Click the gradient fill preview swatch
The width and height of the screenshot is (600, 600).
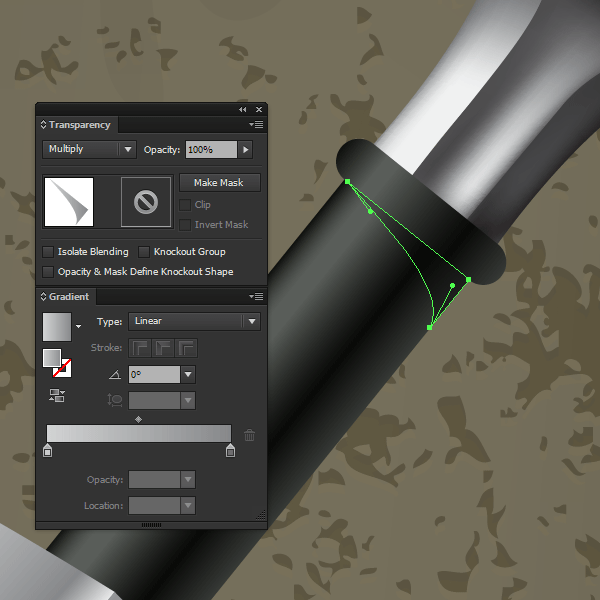(x=57, y=327)
